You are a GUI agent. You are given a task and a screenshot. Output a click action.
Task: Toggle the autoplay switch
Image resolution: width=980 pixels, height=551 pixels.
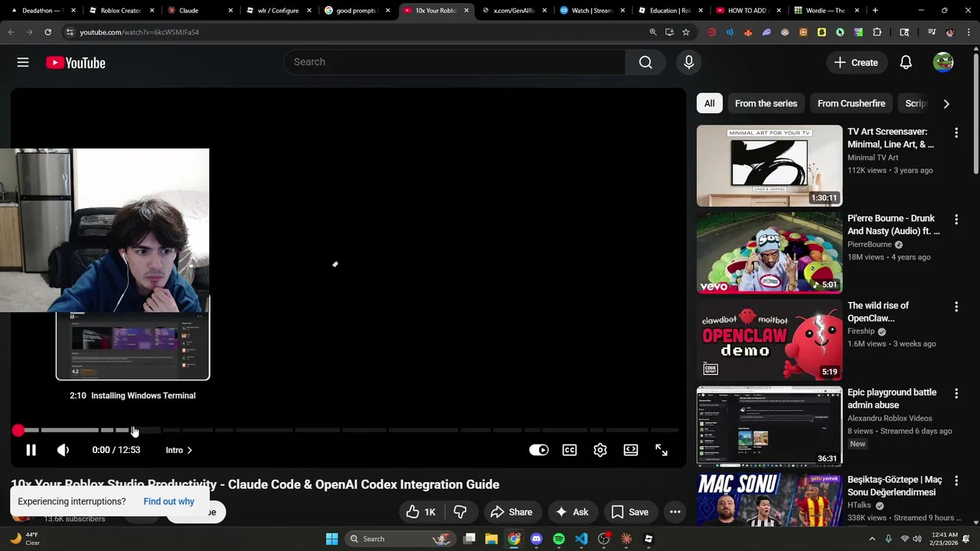pyautogui.click(x=539, y=450)
